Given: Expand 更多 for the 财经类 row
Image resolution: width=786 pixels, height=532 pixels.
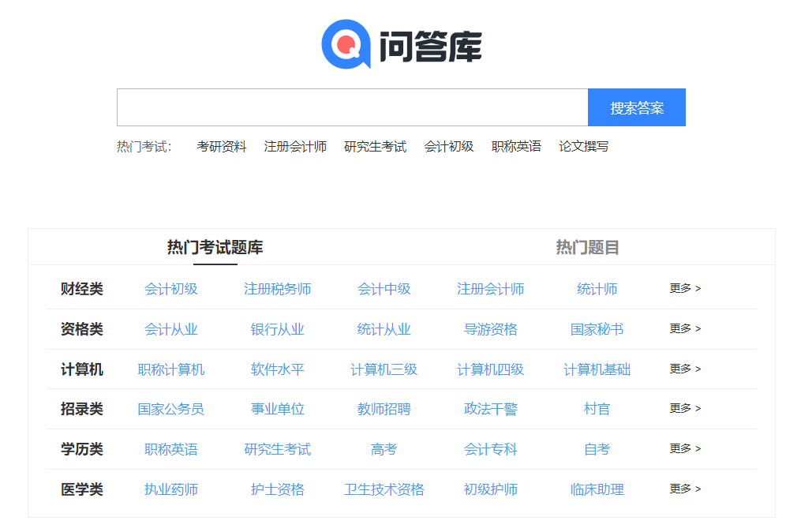Looking at the screenshot, I should coord(685,289).
